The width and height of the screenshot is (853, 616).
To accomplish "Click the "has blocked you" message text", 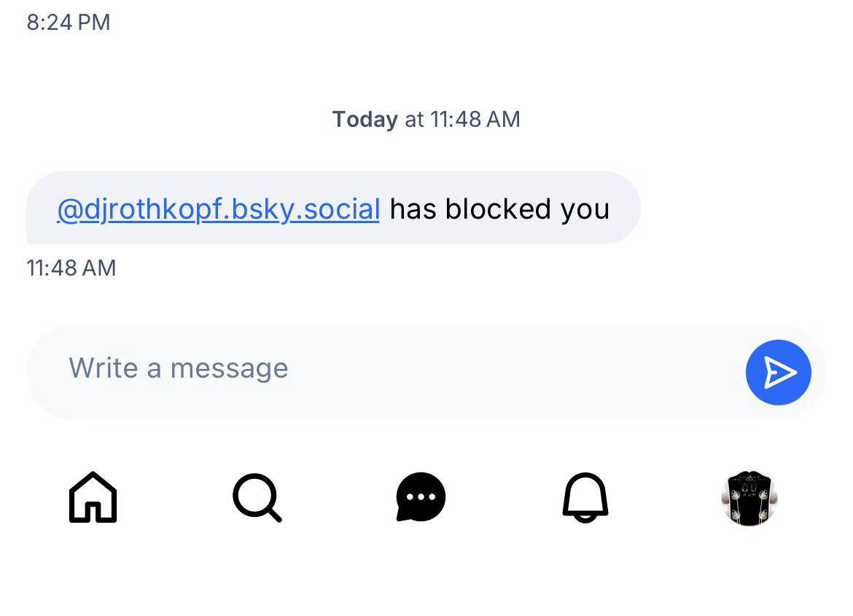I will (x=499, y=209).
